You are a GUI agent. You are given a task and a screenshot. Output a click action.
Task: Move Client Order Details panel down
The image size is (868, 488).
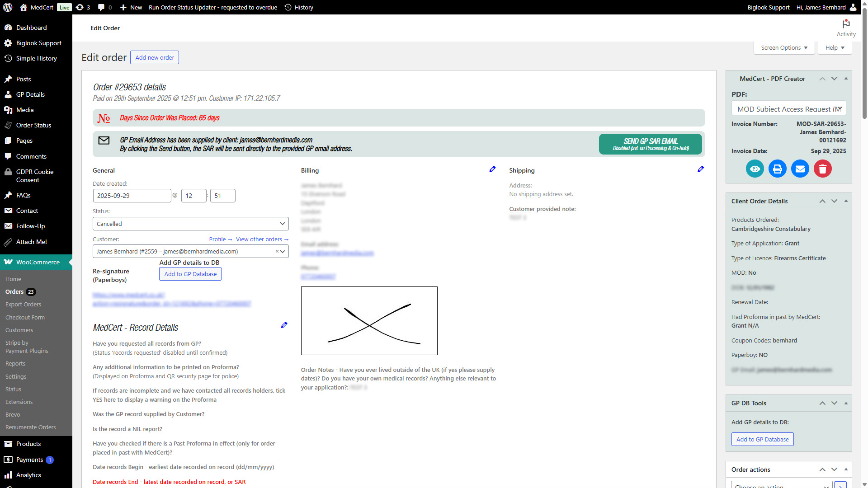click(834, 201)
